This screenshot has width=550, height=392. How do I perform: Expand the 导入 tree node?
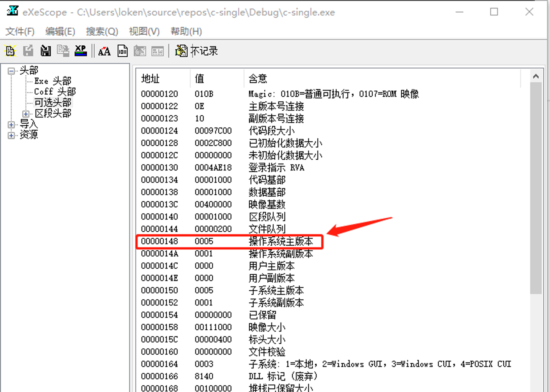tap(11, 125)
